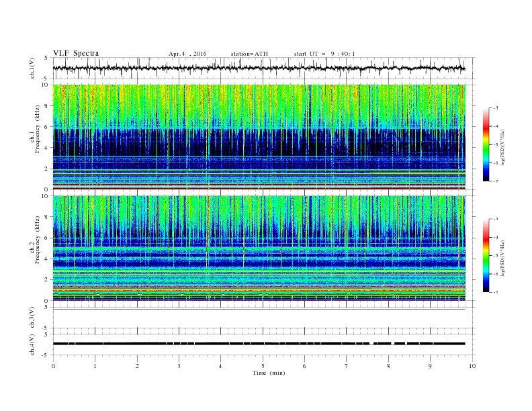Screen dimensions: 532x411
Task: Click the 'ch.4(V)' axis label
Action: point(32,345)
